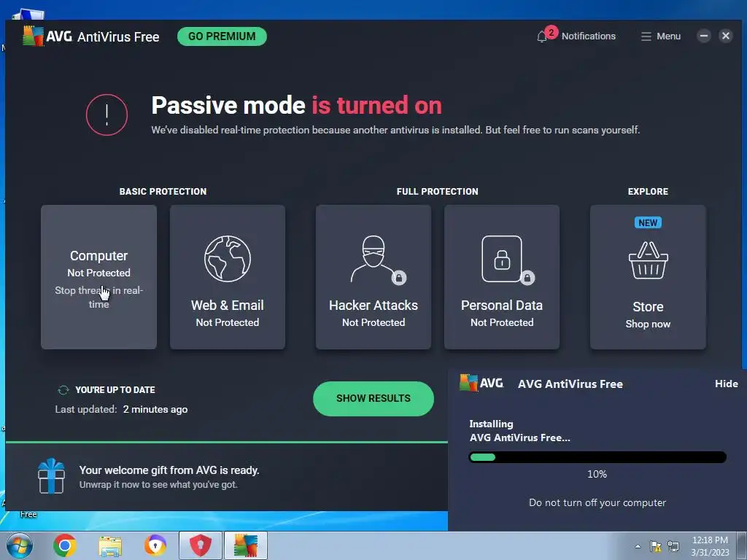This screenshot has height=560, width=747.
Task: Click the SHOW RESULTS button
Action: [x=373, y=399]
